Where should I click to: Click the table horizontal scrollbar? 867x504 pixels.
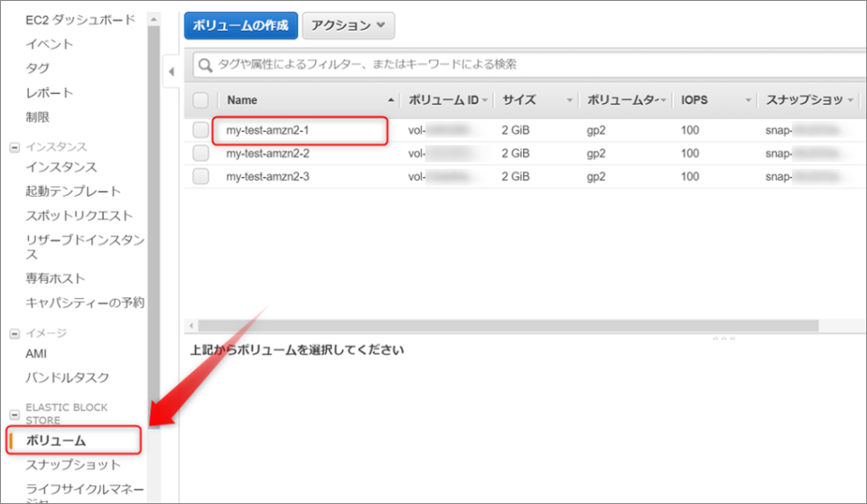508,326
